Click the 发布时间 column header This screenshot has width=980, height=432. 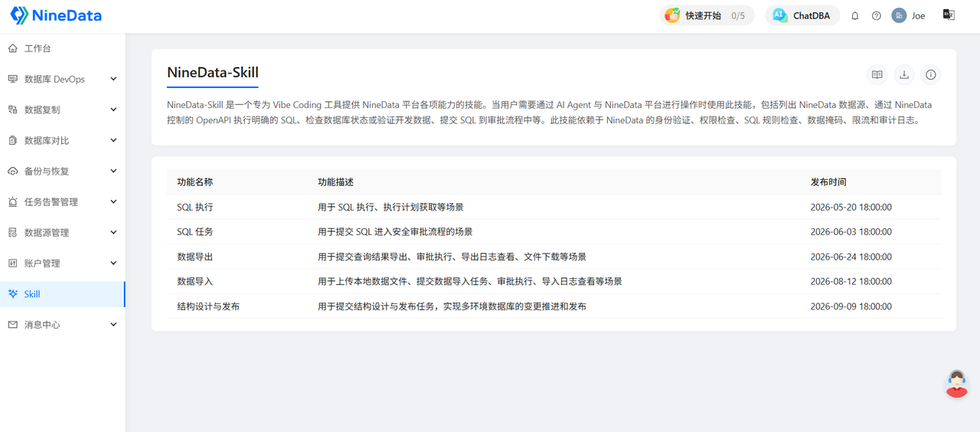(x=829, y=182)
